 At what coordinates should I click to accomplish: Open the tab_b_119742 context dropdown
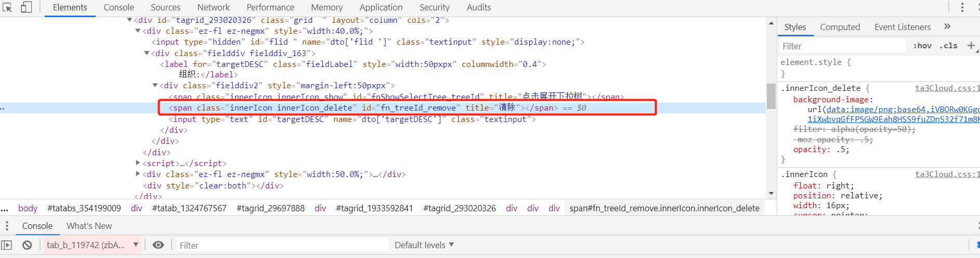[x=92, y=245]
